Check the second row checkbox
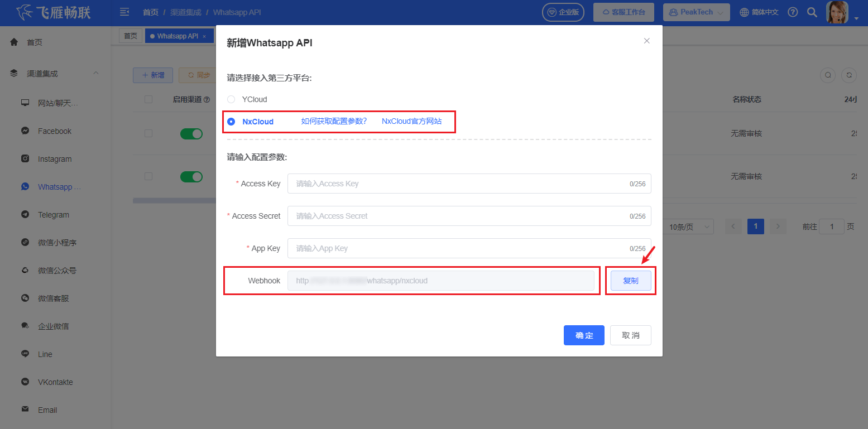 (x=148, y=176)
